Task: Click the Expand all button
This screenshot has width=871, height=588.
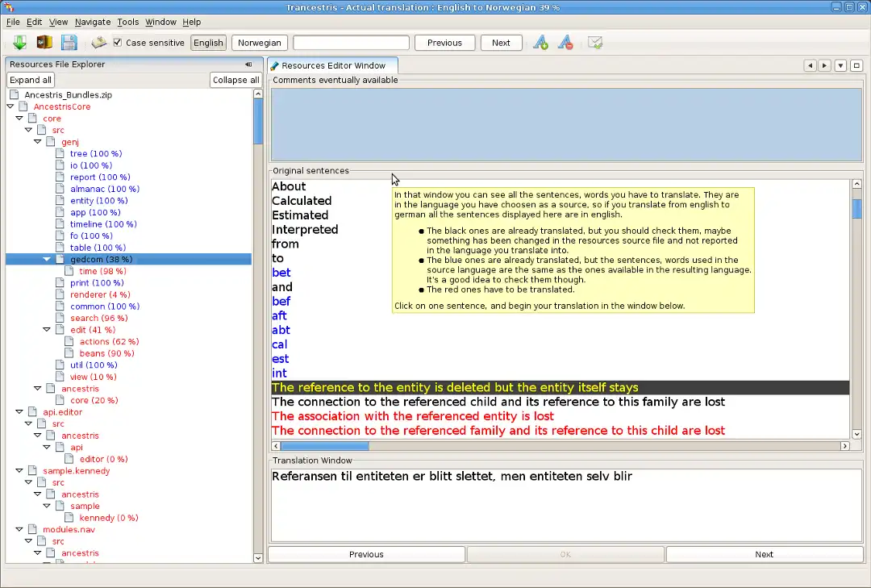Action: pyautogui.click(x=31, y=80)
